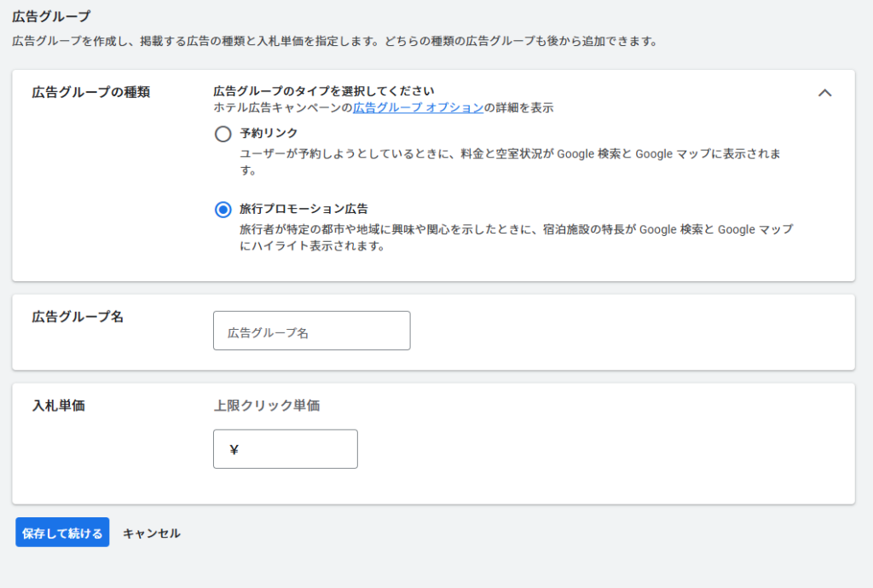Click the 上限クリック単価 field label
Image resolution: width=873 pixels, height=588 pixels.
267,406
